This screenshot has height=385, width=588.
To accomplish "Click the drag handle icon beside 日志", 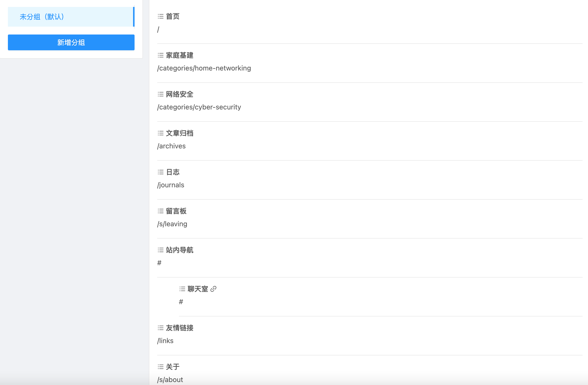I will (161, 172).
